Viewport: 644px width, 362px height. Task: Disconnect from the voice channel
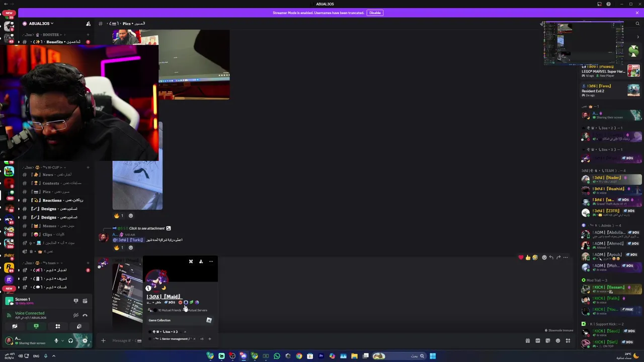pyautogui.click(x=85, y=315)
